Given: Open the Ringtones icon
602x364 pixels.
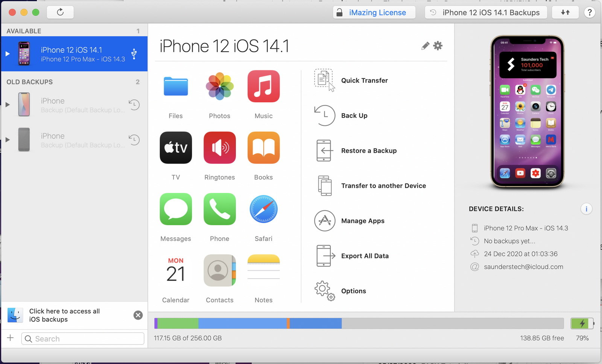Looking at the screenshot, I should 220,148.
